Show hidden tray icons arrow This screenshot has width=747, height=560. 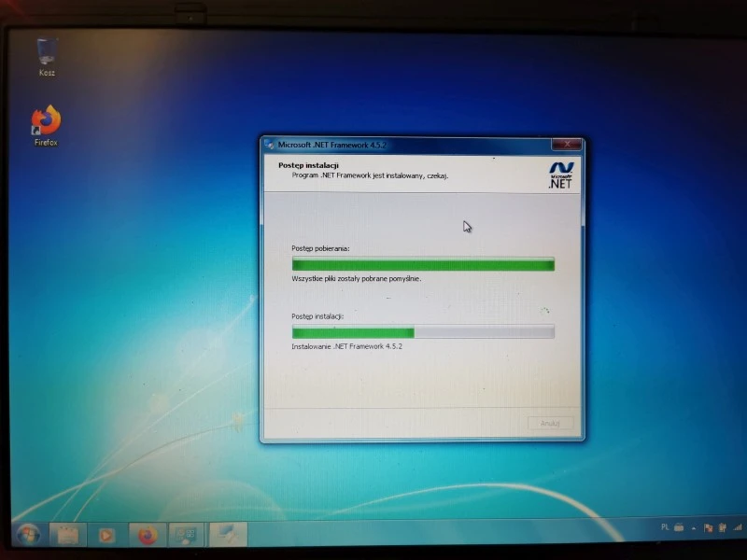click(x=696, y=528)
